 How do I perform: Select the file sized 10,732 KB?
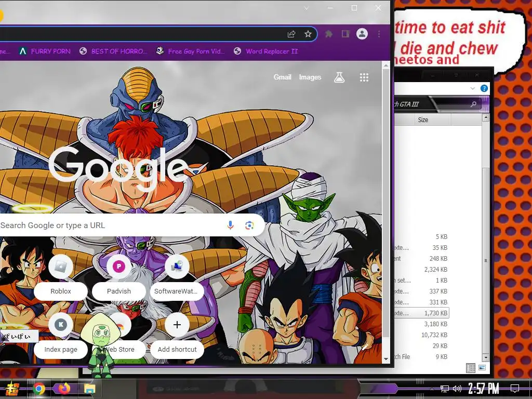point(421,335)
